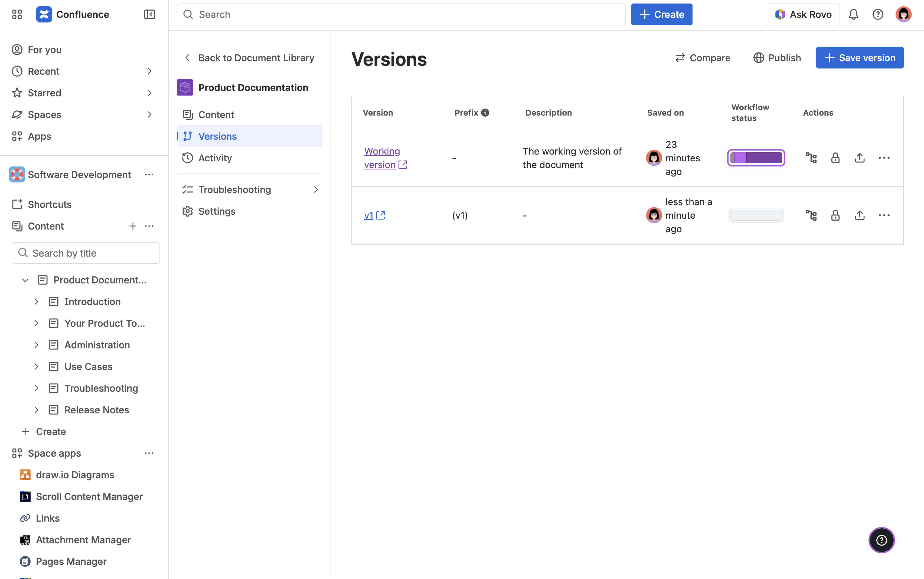924x579 pixels.
Task: Select the Versions tab in document sidebar
Action: [x=217, y=136]
